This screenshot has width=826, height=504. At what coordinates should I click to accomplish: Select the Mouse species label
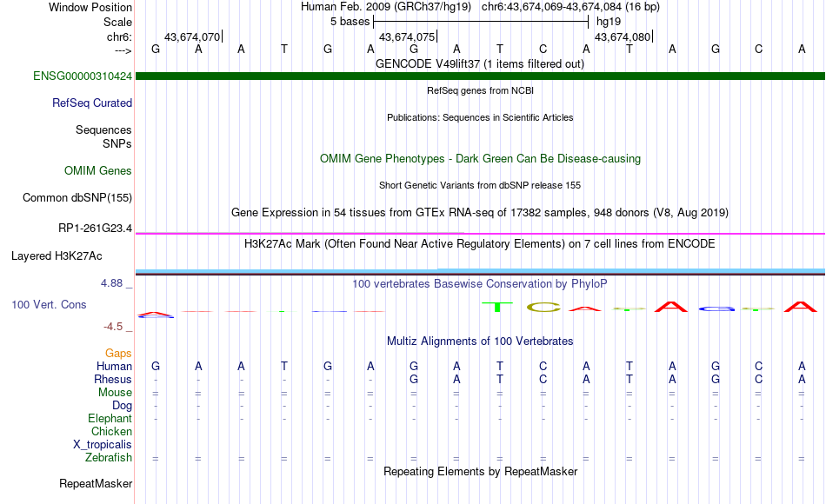tap(116, 393)
